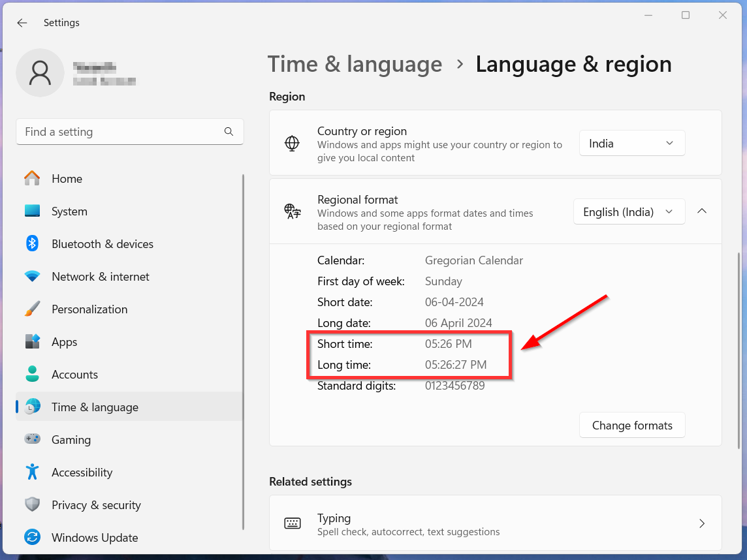Click the Gaming controller icon

(x=33, y=439)
